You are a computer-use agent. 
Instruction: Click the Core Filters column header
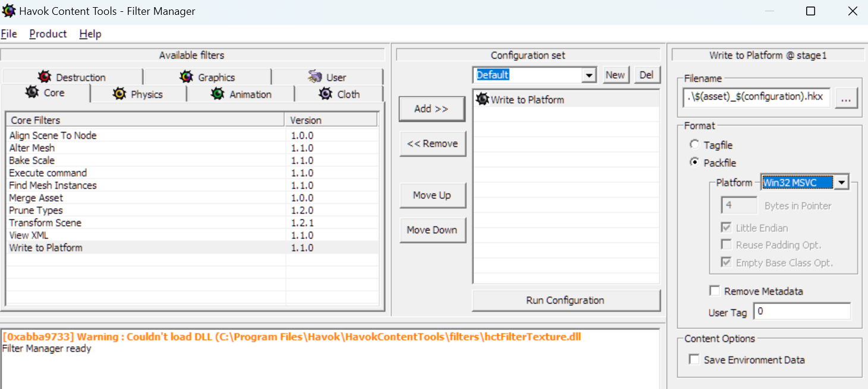tap(146, 120)
